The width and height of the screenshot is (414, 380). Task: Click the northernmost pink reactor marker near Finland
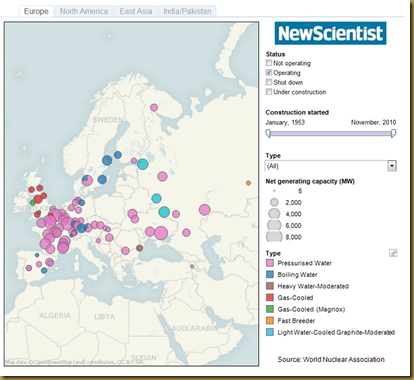154,107
